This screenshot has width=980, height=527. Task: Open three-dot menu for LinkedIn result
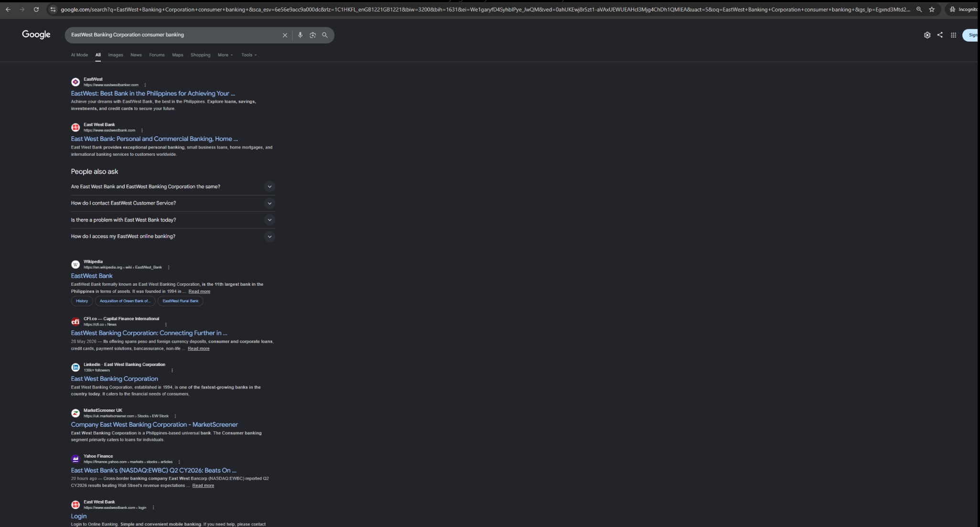tap(172, 370)
